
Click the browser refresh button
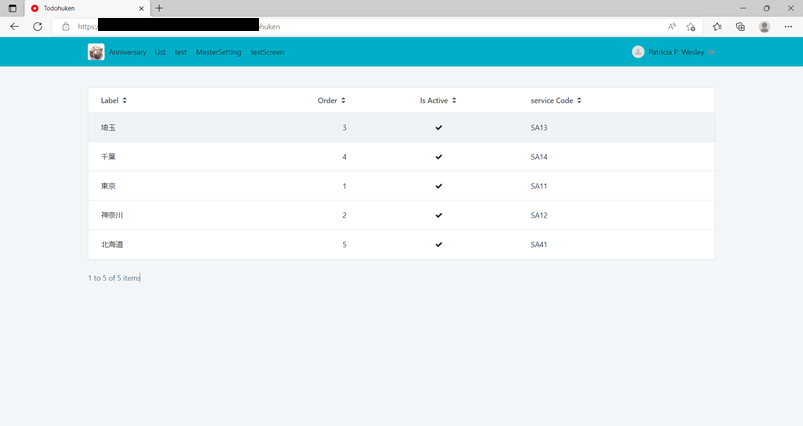point(38,27)
